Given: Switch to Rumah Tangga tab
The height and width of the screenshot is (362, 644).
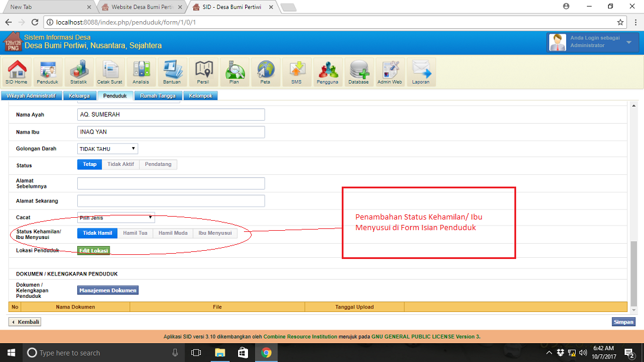Looking at the screenshot, I should coord(158,95).
